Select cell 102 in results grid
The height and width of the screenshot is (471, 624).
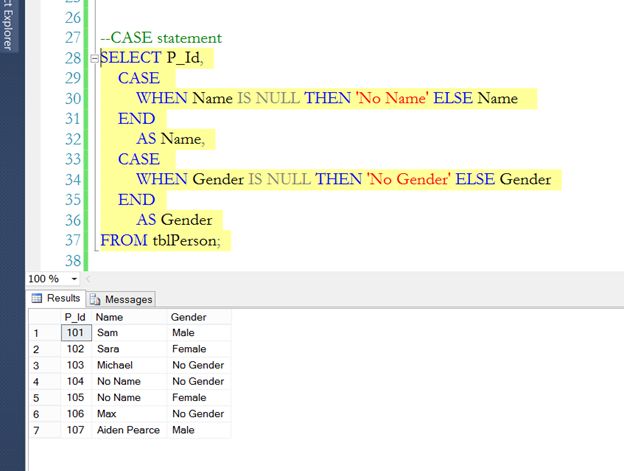click(76, 349)
